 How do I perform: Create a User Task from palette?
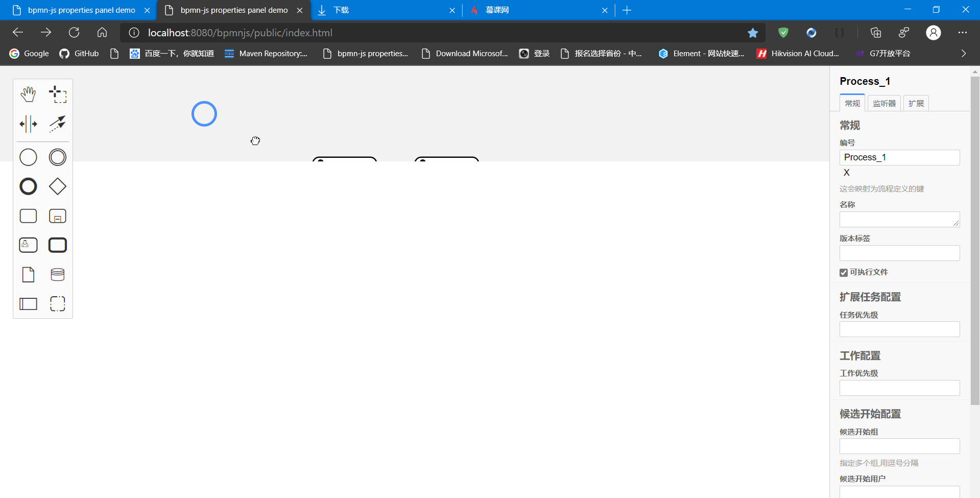click(28, 245)
